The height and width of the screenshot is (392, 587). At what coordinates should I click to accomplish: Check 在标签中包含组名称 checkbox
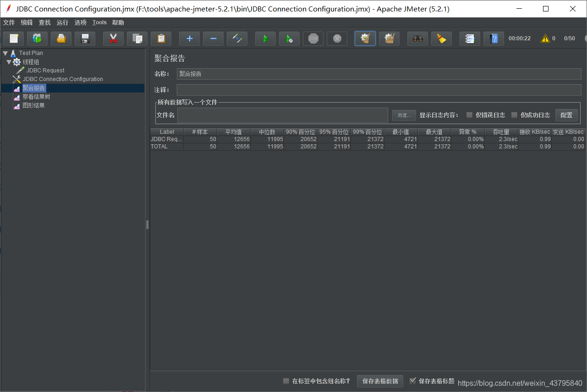(x=286, y=381)
